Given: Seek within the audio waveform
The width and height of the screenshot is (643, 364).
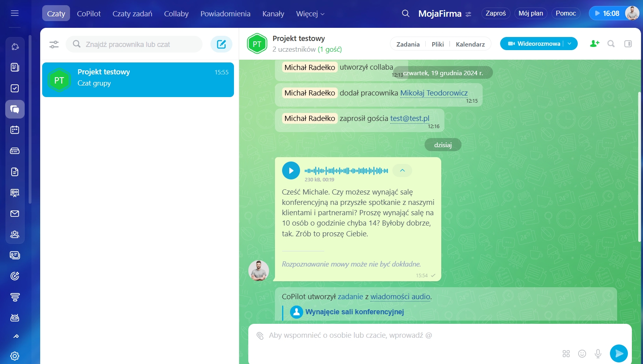Looking at the screenshot, I should 346,171.
